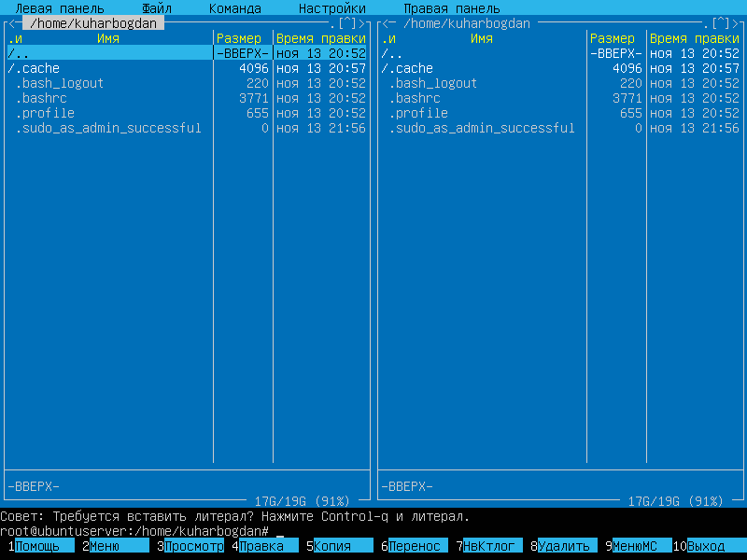
Task: Open the Команда menu
Action: tap(235, 8)
